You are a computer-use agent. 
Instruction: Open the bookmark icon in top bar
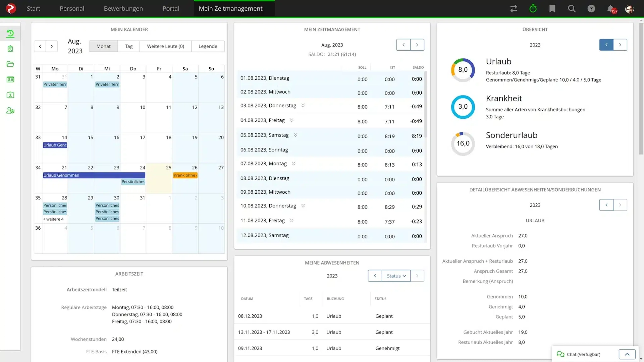pos(552,9)
